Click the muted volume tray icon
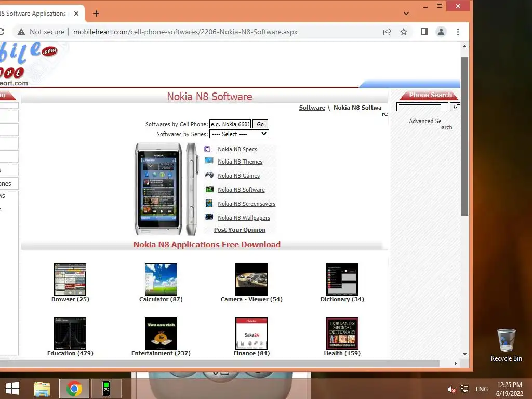532x399 pixels. (451, 389)
